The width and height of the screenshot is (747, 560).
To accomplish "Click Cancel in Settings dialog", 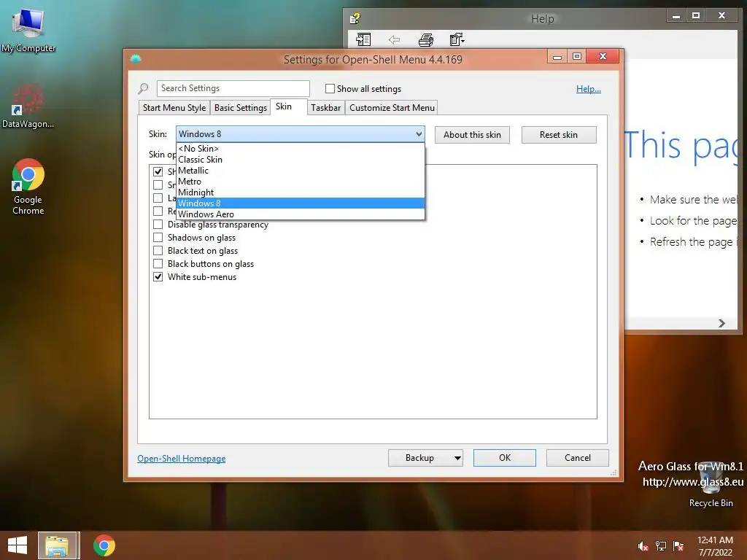I will pyautogui.click(x=578, y=458).
